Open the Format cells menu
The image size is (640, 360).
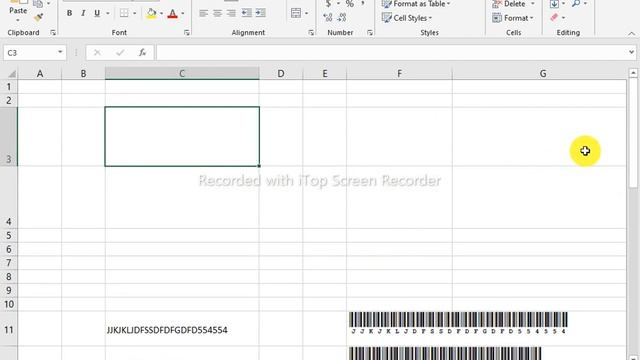click(513, 18)
